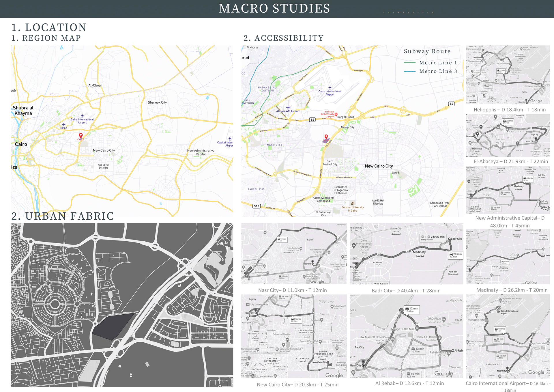
Task: Click the 'New Cairo City' label on the accessibility map
Action: pyautogui.click(x=379, y=166)
